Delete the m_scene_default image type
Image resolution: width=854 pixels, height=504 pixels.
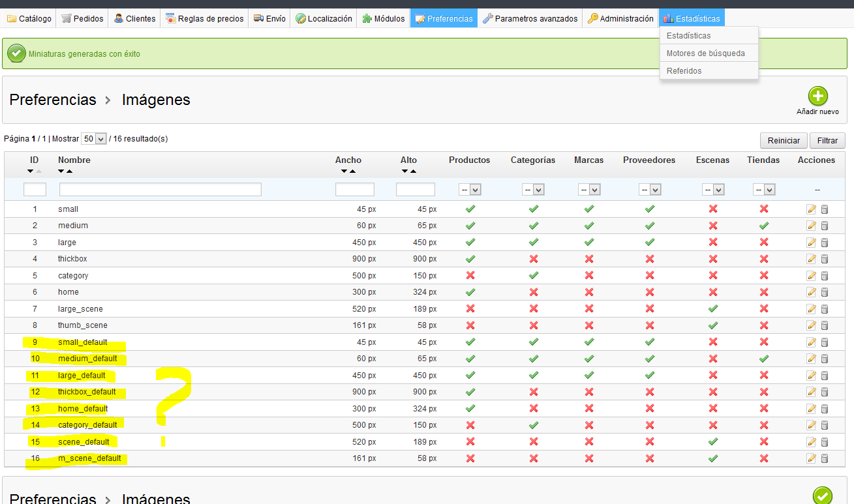(x=824, y=458)
